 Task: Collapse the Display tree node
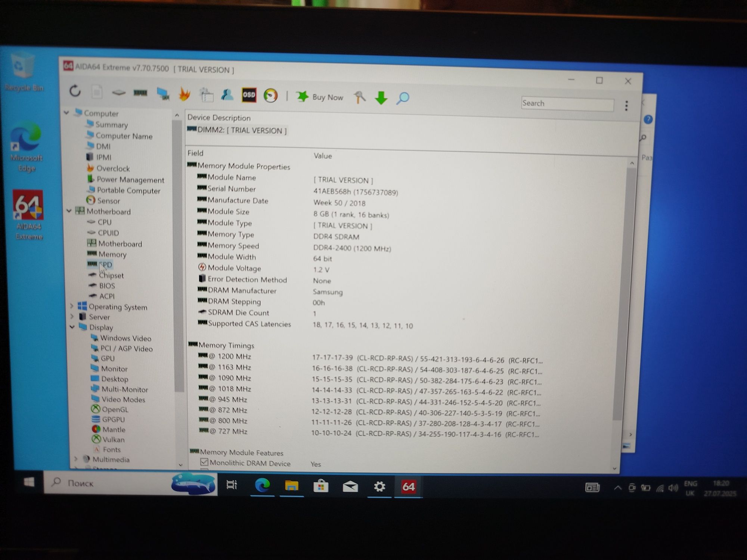tap(72, 327)
